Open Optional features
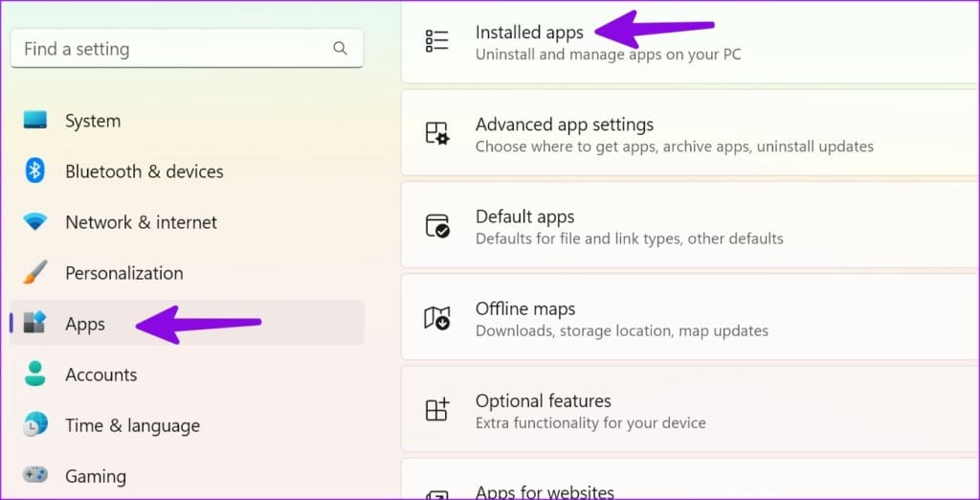 690,409
